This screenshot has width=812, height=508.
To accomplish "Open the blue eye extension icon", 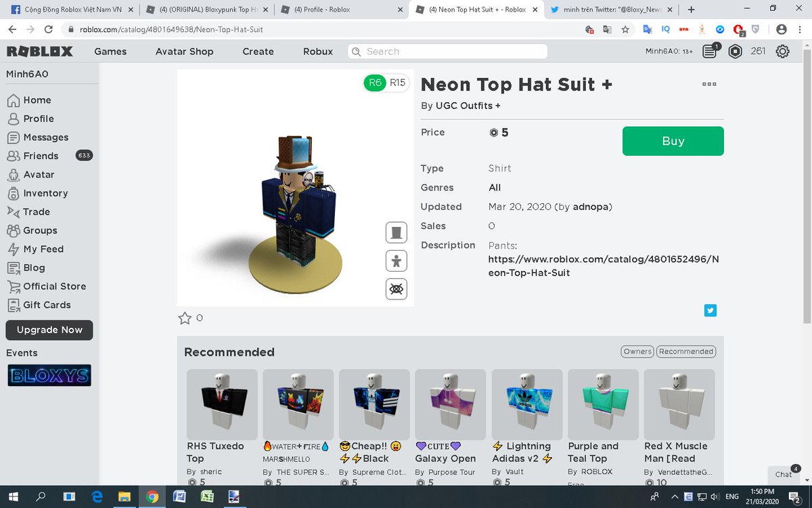I will point(720,30).
